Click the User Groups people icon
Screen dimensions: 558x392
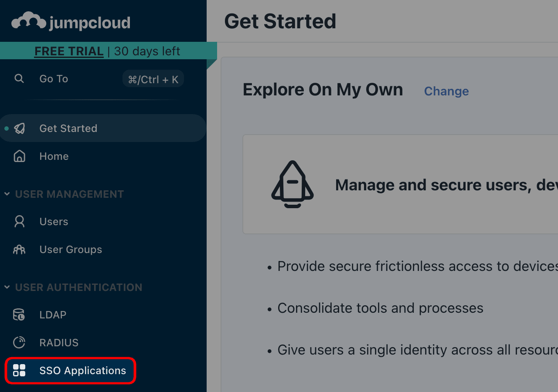click(x=19, y=249)
